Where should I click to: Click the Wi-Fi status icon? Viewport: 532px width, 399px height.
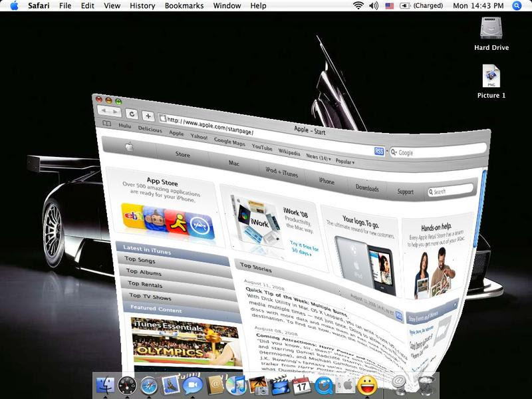tap(358, 5)
